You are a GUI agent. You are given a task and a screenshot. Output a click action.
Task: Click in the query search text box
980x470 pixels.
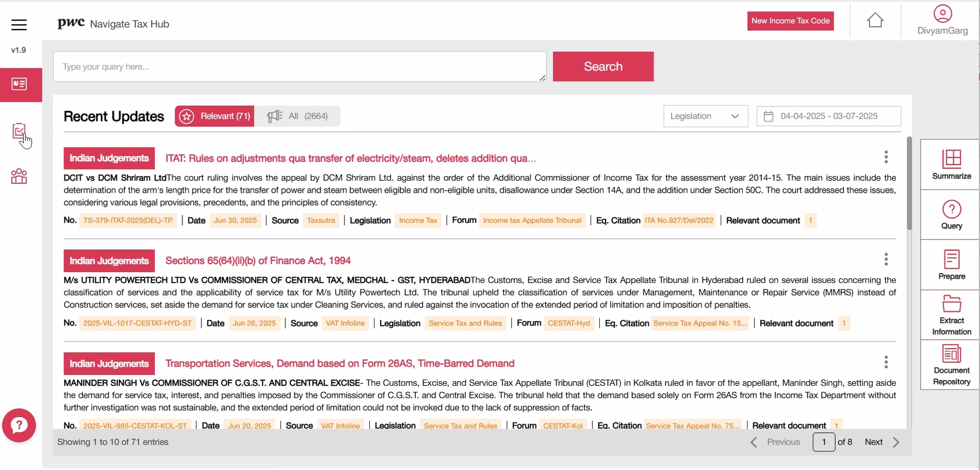tap(300, 67)
